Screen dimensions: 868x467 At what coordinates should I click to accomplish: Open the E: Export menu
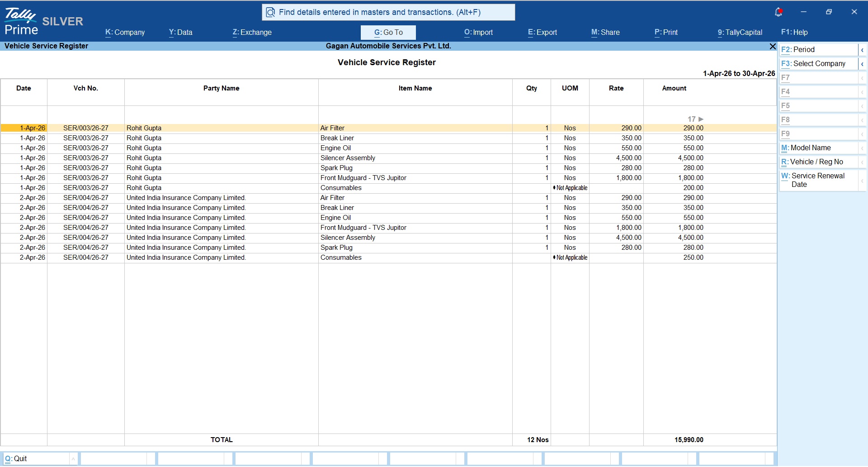(542, 33)
